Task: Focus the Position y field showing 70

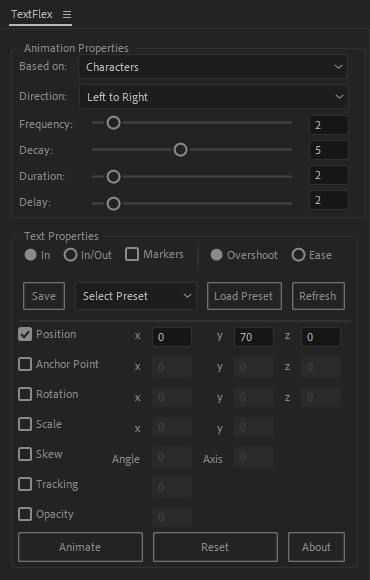Action: click(254, 337)
